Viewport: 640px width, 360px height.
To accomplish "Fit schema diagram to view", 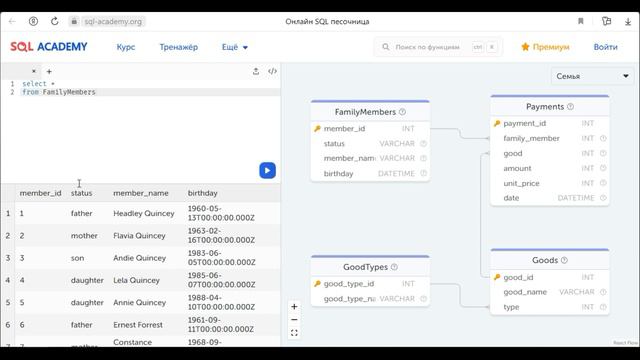I will click(x=294, y=333).
